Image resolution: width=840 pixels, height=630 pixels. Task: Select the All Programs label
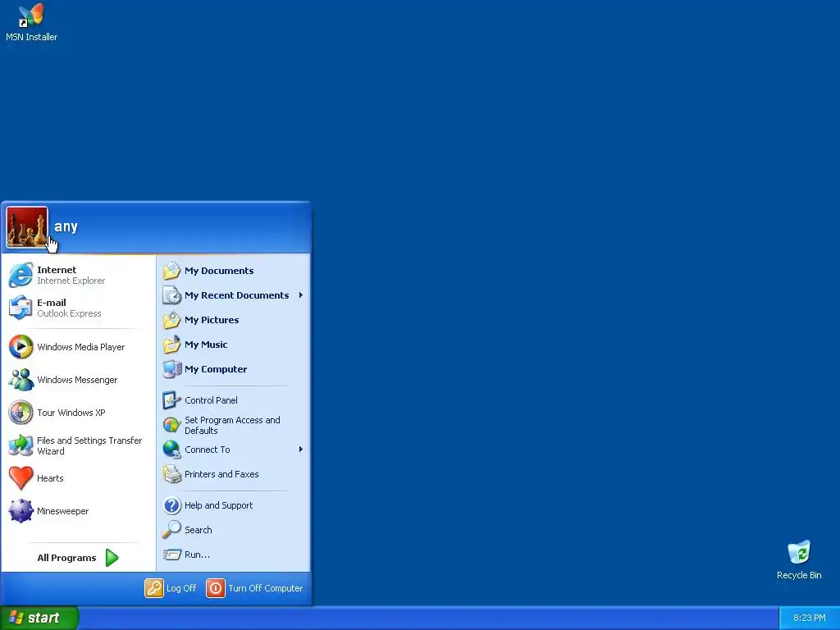[66, 558]
